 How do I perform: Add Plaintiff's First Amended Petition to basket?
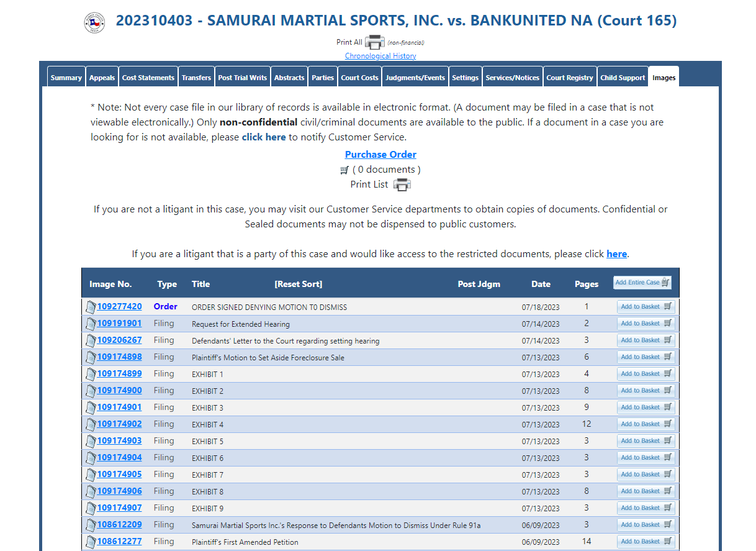coord(646,542)
